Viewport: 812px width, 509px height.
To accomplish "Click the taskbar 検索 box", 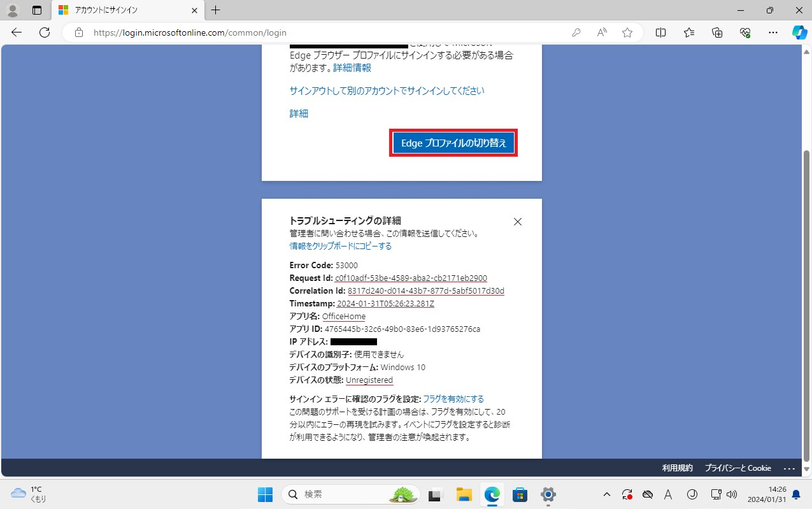I will click(351, 494).
